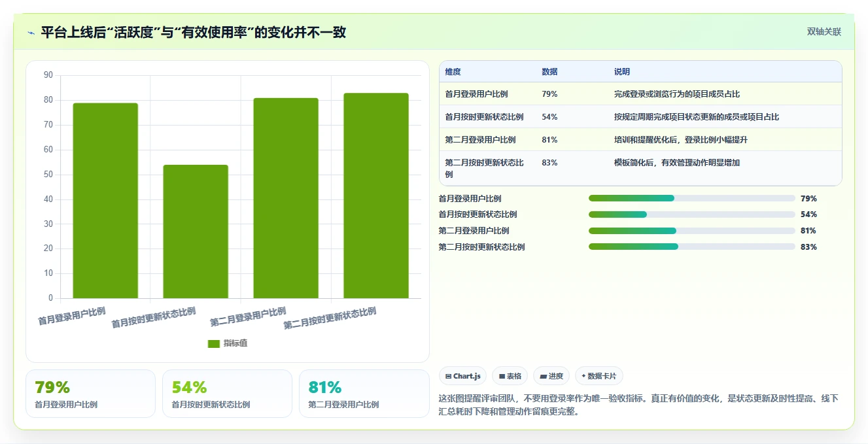The image size is (868, 444).
Task: Click description 模板简化后，有效管理动作明显增加
Action: click(x=677, y=163)
